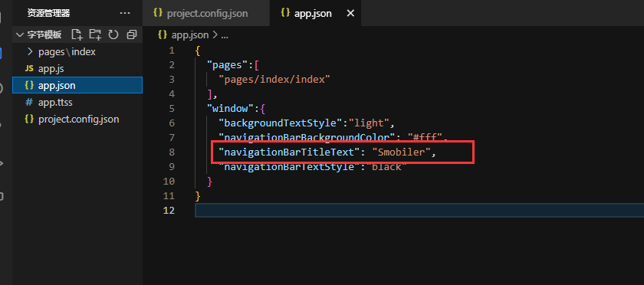
Task: Open app.js in the file tree
Action: coord(77,69)
